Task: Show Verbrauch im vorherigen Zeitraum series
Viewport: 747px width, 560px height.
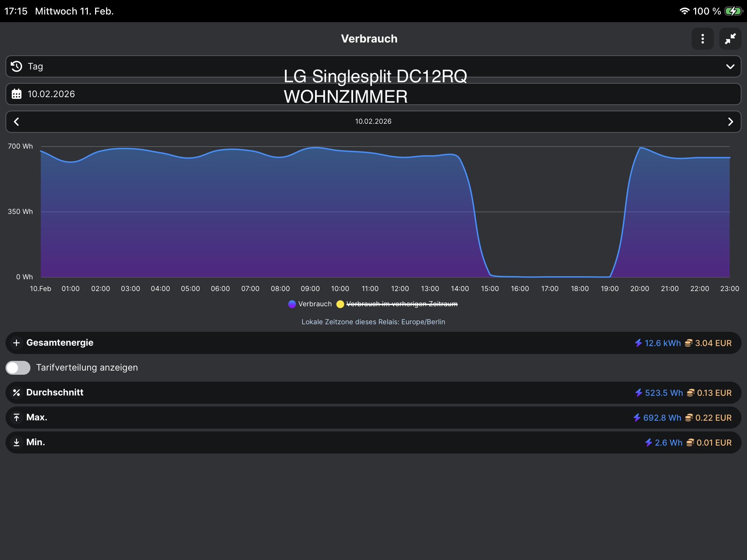Action: (402, 304)
